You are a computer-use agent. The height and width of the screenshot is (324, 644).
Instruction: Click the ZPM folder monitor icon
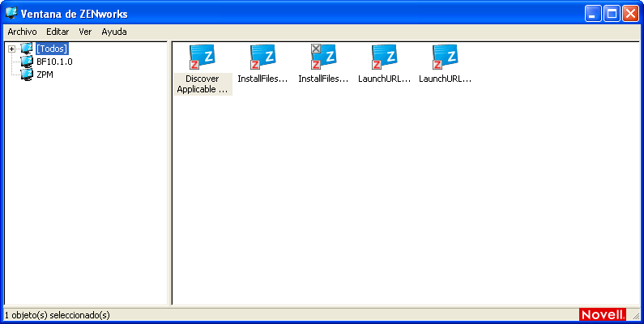tap(27, 75)
